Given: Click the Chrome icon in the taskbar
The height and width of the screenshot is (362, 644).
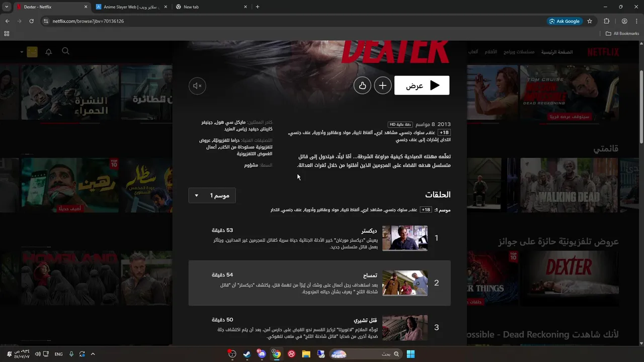Looking at the screenshot, I should [276, 354].
